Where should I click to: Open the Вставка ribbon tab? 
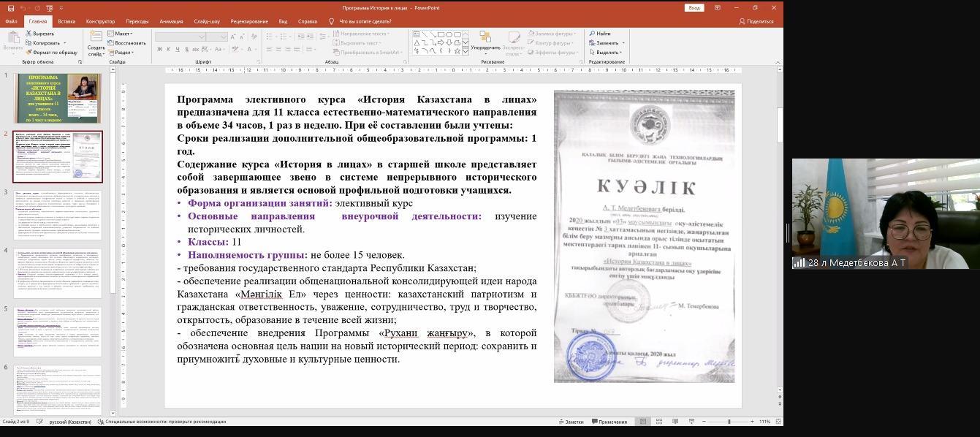(x=67, y=21)
